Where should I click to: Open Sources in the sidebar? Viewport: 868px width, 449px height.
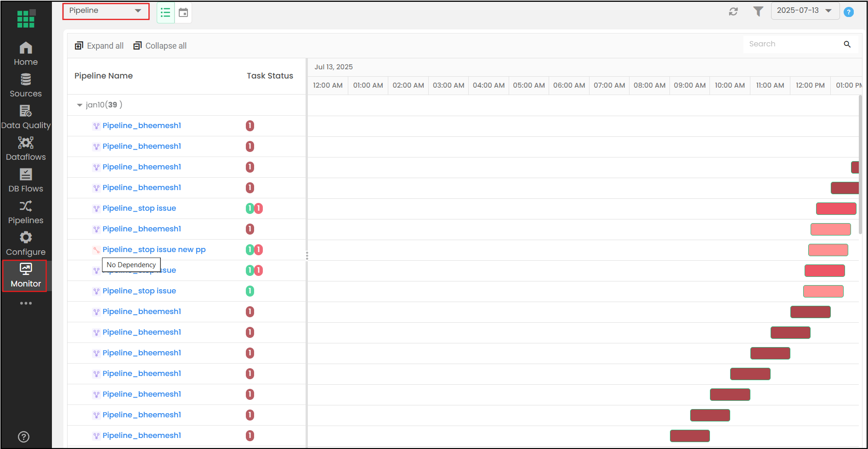[26, 85]
